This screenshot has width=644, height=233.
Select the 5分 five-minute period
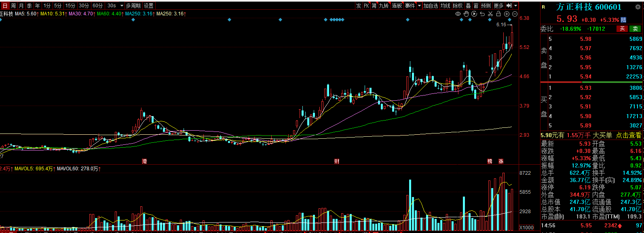click(x=58, y=6)
